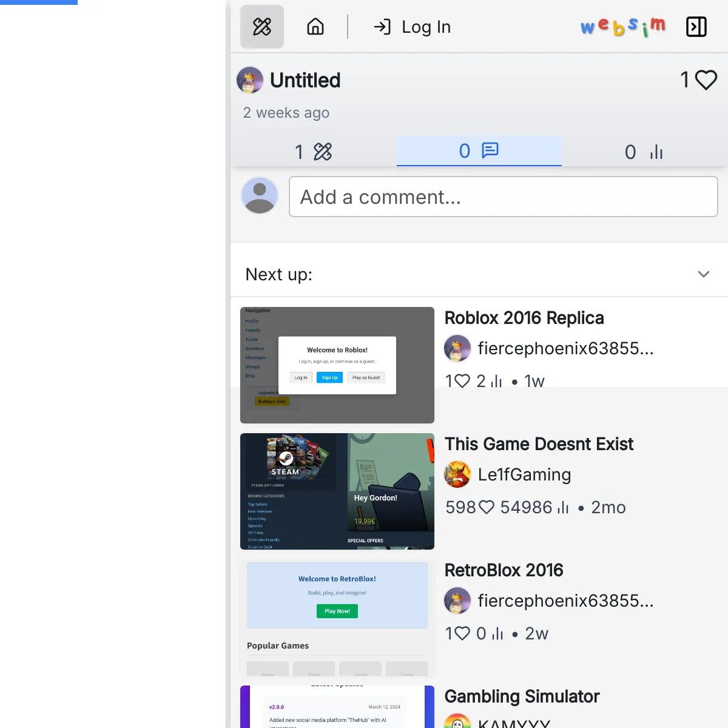Click the 'Next up:' heading text
Viewport: 728px width, 728px height.
pos(278,274)
